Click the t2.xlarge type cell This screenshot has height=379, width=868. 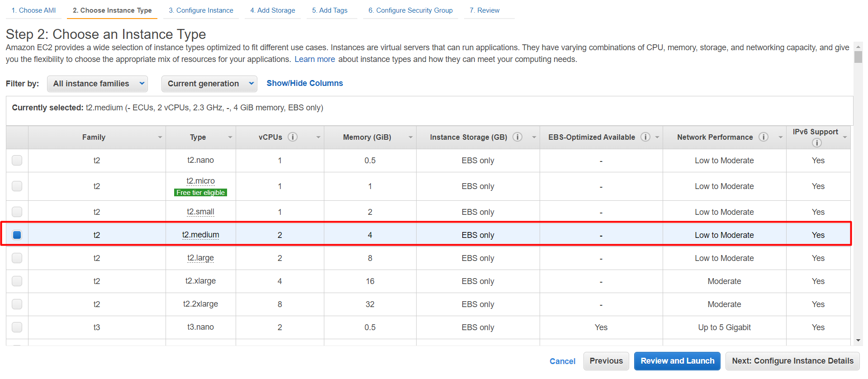[201, 281]
